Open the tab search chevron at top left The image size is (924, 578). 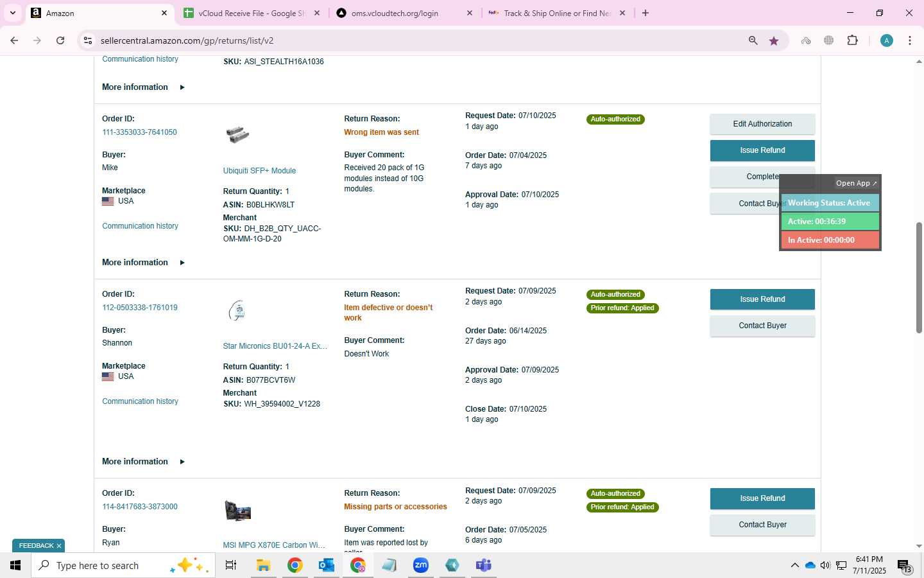click(x=12, y=13)
